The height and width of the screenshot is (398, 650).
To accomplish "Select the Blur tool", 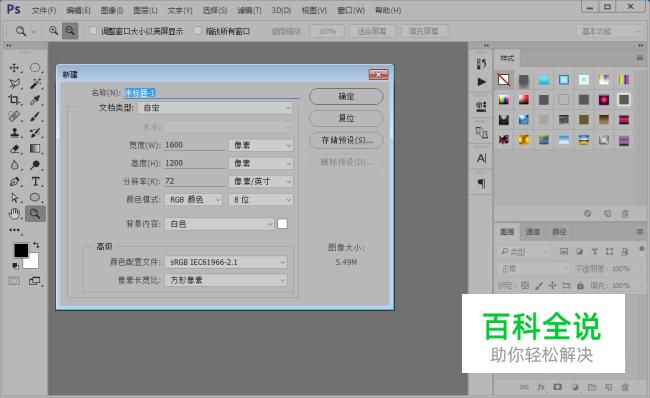I will pos(15,165).
